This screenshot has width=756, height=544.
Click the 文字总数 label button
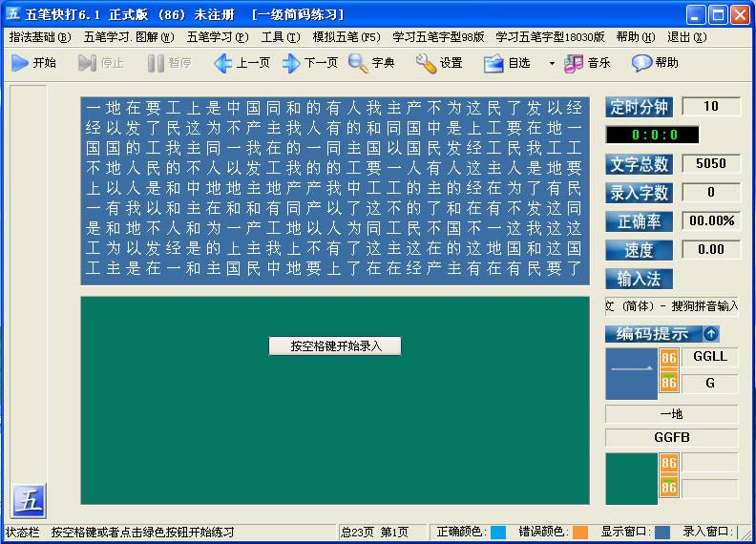639,164
